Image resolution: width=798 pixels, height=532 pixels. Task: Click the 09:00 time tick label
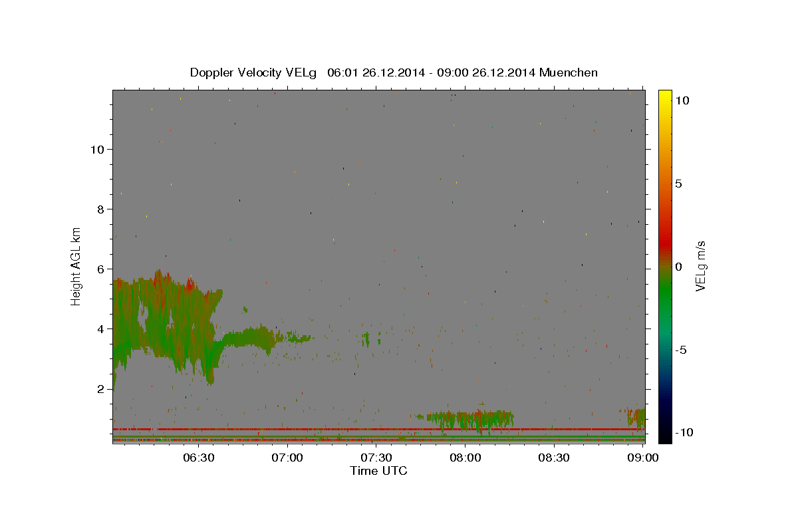coord(643,458)
